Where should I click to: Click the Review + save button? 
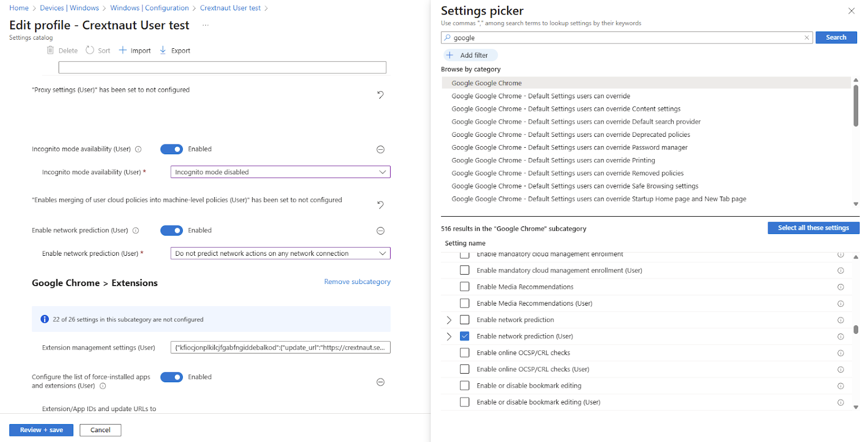41,430
